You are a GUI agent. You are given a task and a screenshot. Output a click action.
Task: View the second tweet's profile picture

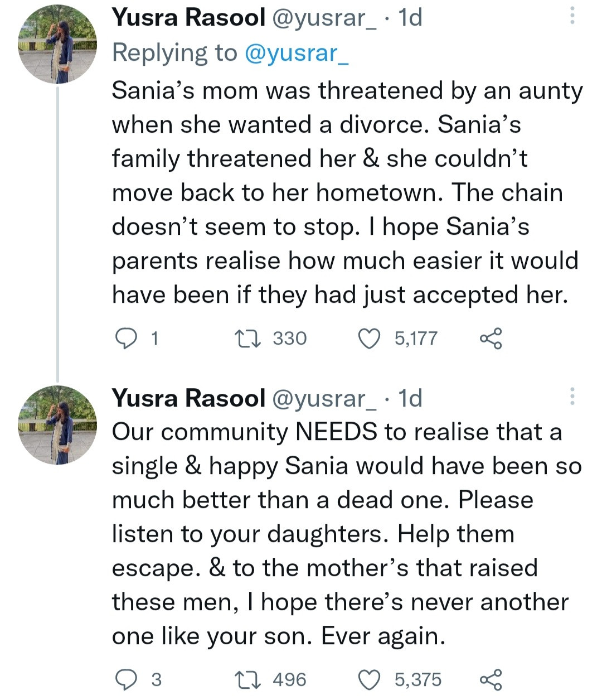(x=57, y=425)
